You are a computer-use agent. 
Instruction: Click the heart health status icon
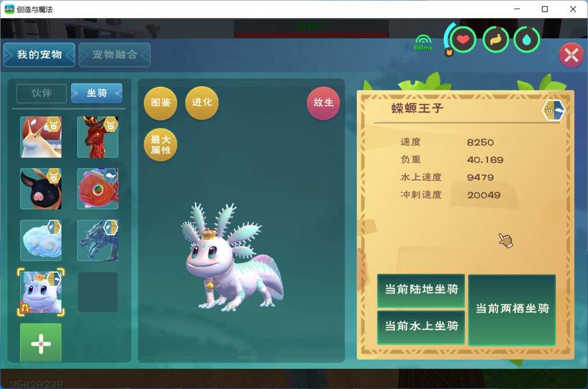coord(463,40)
